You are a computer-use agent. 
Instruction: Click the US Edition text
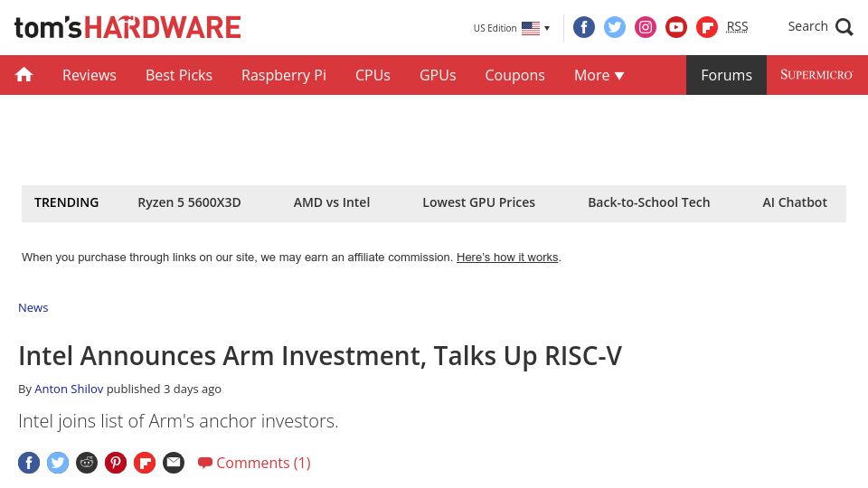[495, 28]
